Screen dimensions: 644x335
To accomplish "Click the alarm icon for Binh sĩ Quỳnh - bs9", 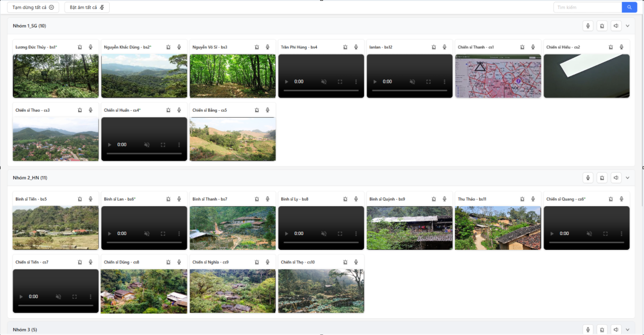I will (x=434, y=199).
